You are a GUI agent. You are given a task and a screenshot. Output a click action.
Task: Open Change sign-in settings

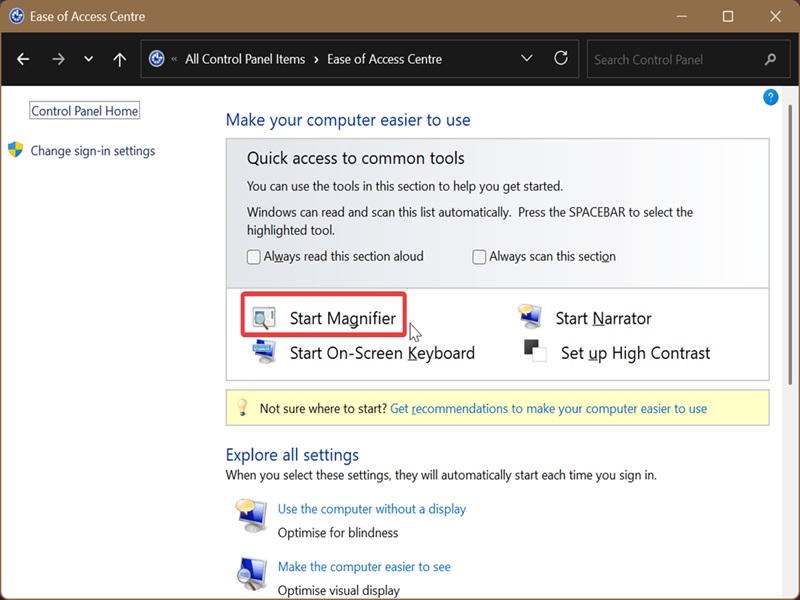93,151
